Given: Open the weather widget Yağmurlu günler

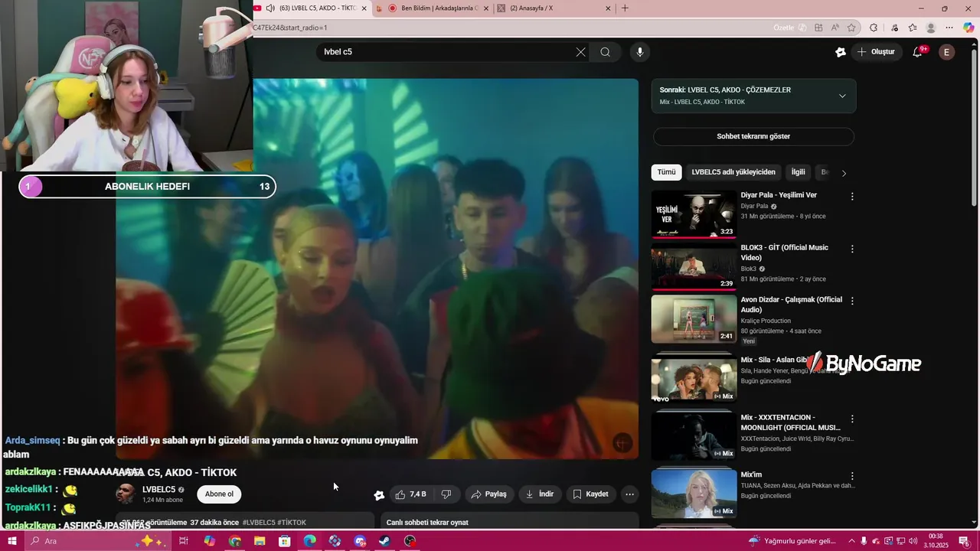Looking at the screenshot, I should (x=792, y=541).
